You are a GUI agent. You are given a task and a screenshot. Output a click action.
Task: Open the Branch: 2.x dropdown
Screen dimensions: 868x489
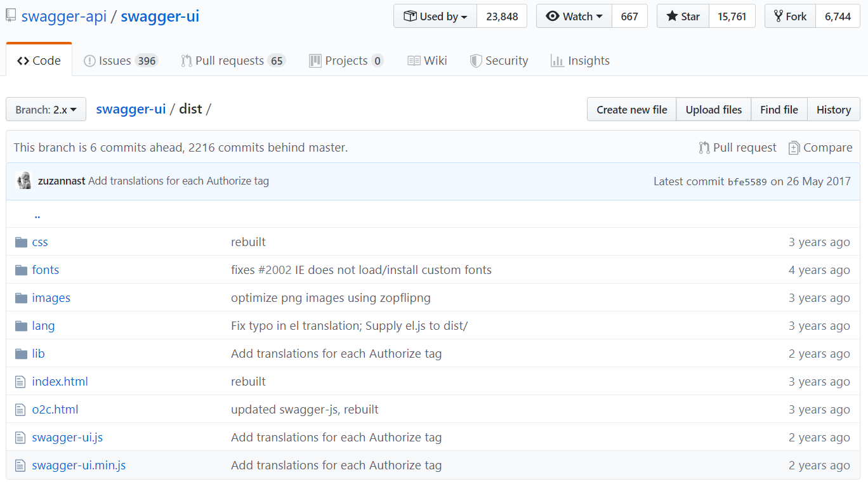click(46, 110)
